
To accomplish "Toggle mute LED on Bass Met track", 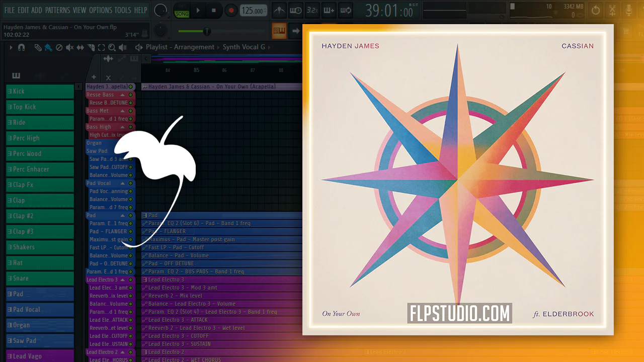I will pyautogui.click(x=131, y=111).
